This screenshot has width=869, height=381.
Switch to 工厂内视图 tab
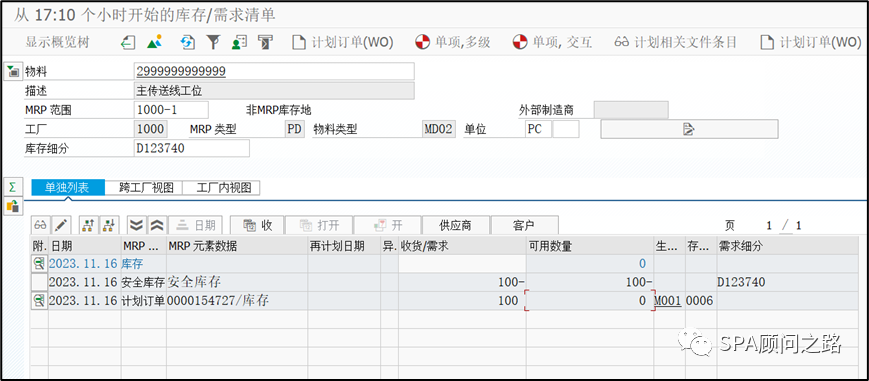tap(221, 187)
